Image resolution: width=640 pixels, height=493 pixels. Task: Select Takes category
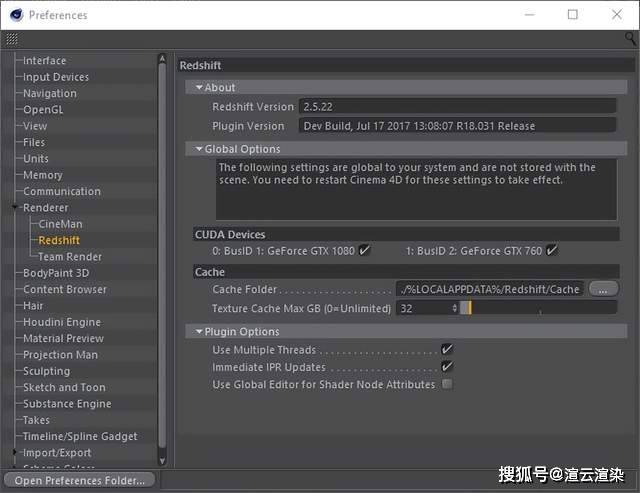(36, 420)
